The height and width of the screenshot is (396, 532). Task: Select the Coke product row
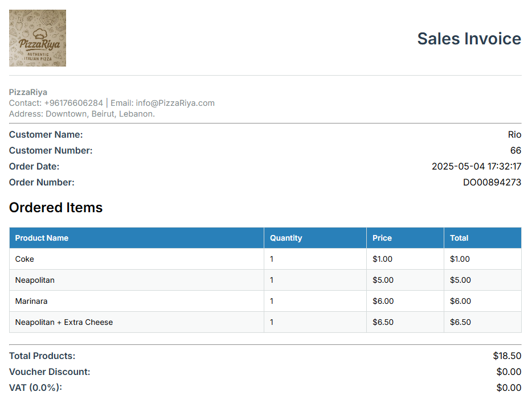265,259
